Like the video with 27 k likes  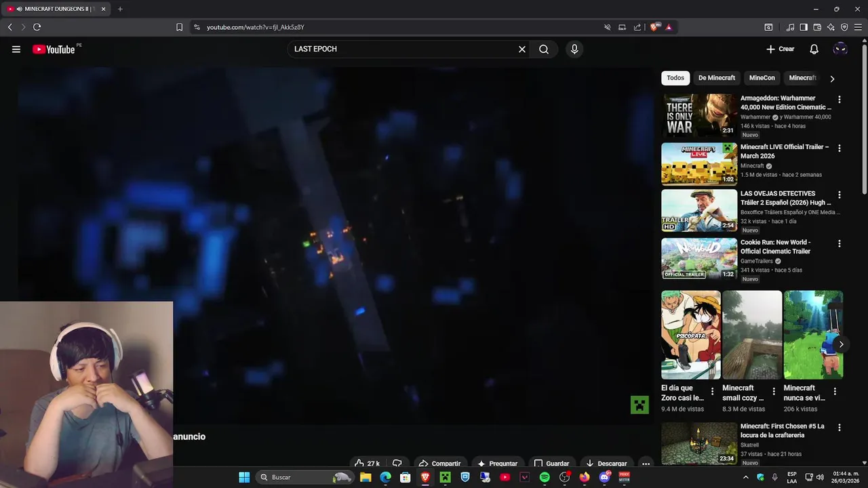click(x=368, y=464)
